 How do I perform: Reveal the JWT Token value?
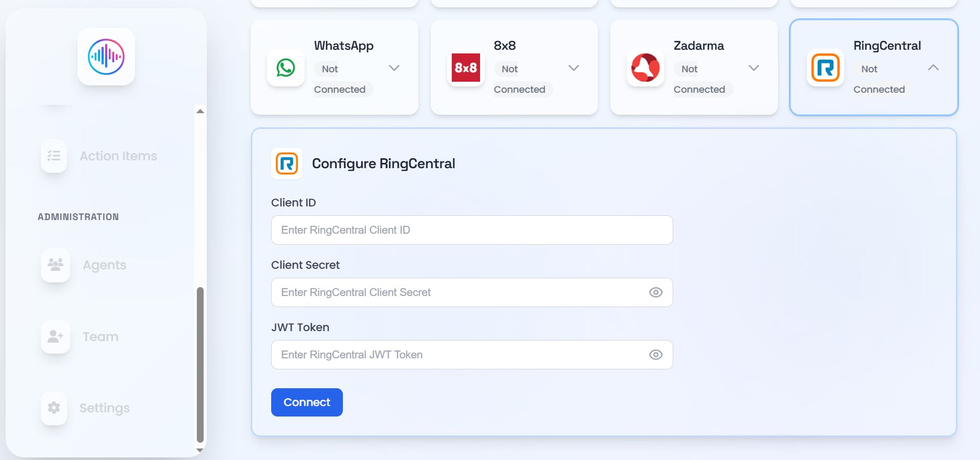click(656, 355)
